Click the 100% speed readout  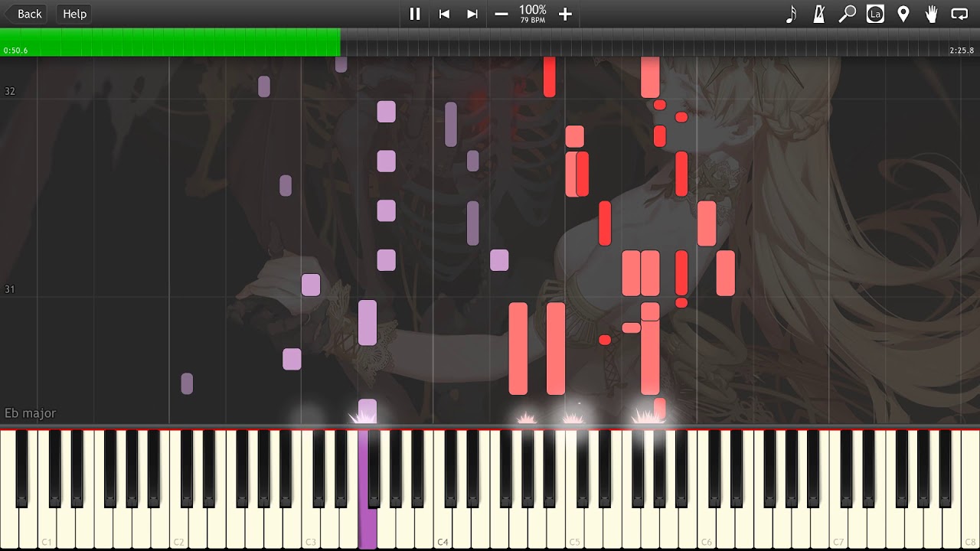[x=533, y=10]
